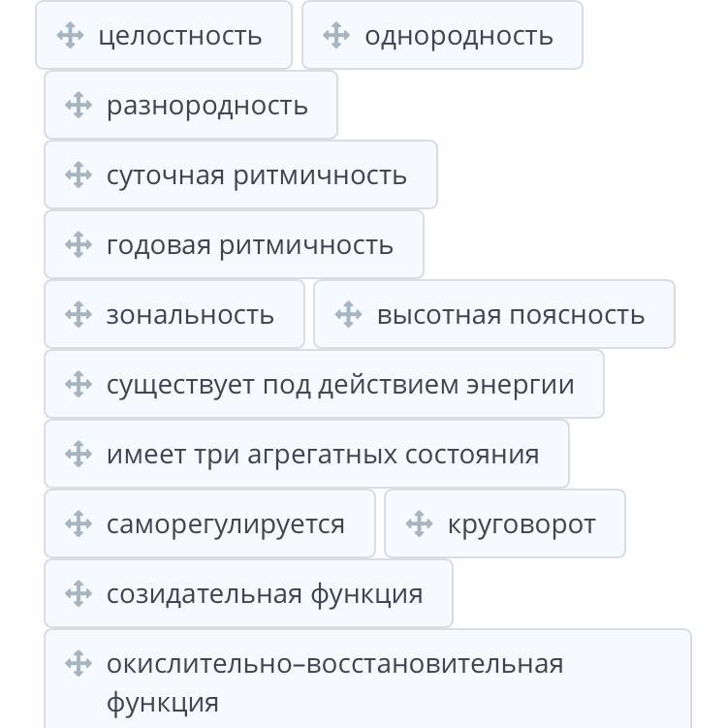This screenshot has width=727, height=728.
Task: Click the drag handle icon of саморегулируется
Action: coord(79,524)
